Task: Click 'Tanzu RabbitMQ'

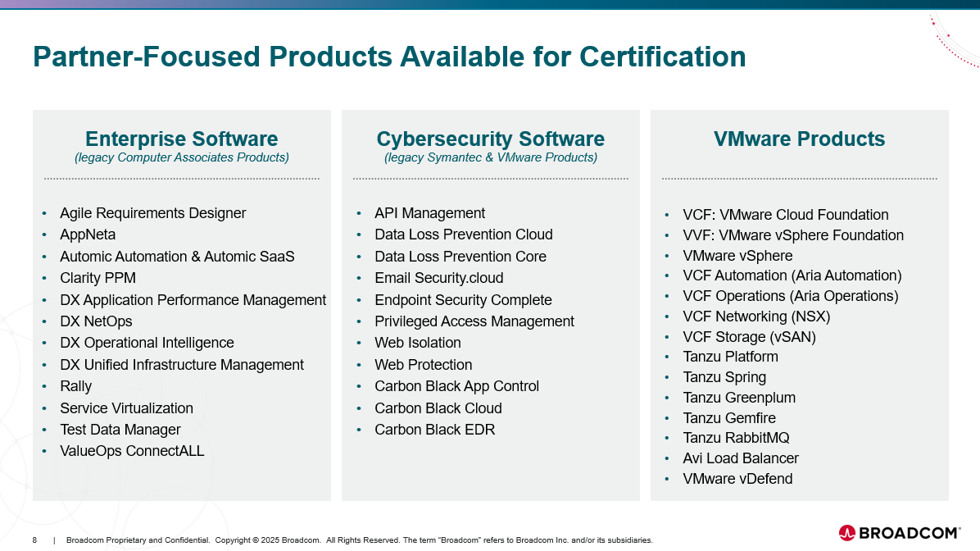Action: tap(737, 438)
